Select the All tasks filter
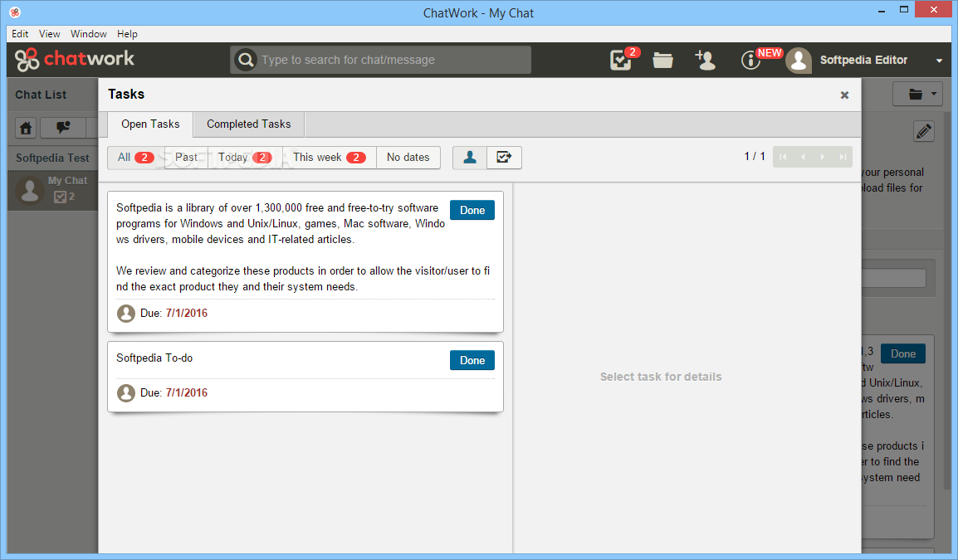 (x=135, y=158)
